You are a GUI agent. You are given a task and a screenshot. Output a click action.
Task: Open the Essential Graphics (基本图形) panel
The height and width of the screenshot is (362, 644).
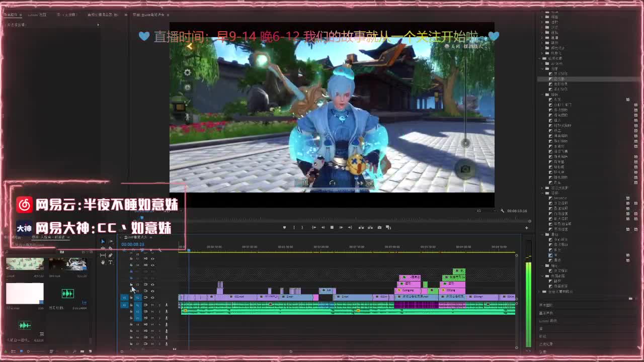tap(545, 305)
